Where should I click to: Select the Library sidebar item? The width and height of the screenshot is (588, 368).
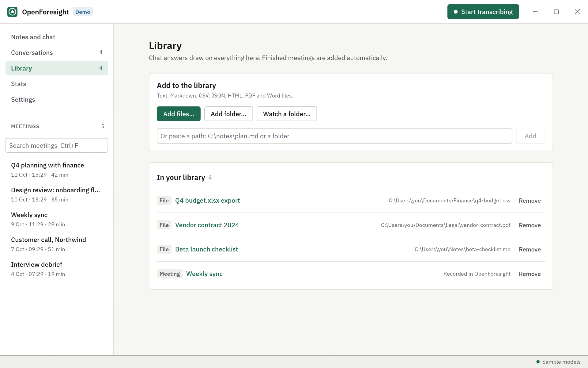pos(57,68)
